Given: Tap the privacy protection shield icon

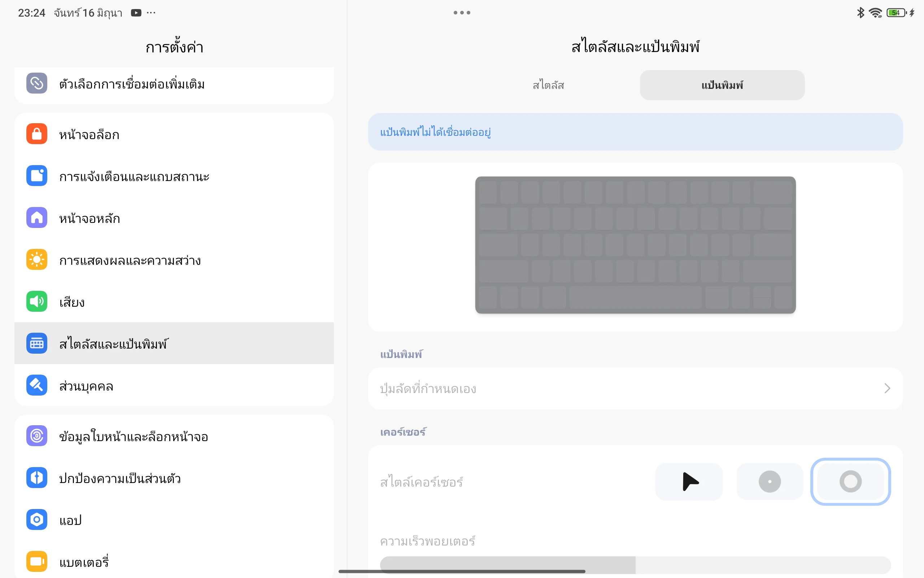Looking at the screenshot, I should (x=37, y=478).
